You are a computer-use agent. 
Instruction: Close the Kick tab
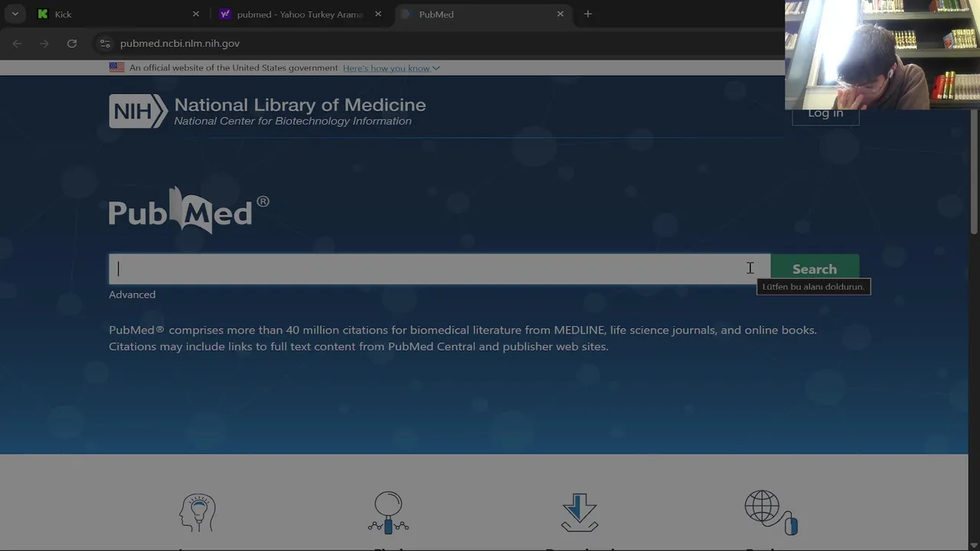tap(195, 14)
